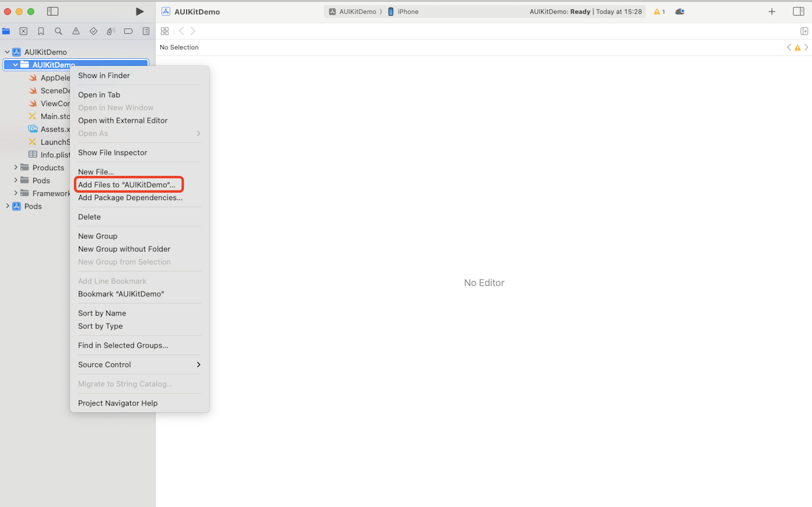Select the SceneDelegate swift file
This screenshot has width=812, height=507.
click(x=49, y=90)
